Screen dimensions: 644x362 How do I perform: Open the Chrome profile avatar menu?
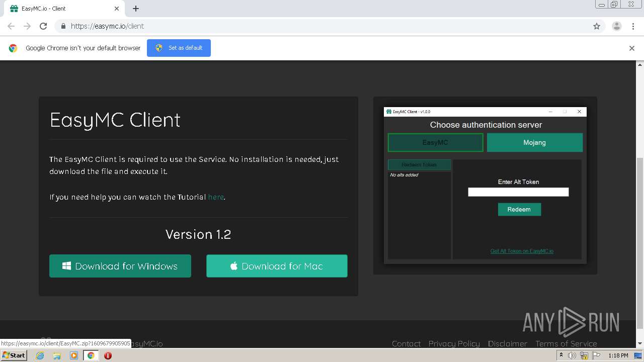(x=617, y=26)
